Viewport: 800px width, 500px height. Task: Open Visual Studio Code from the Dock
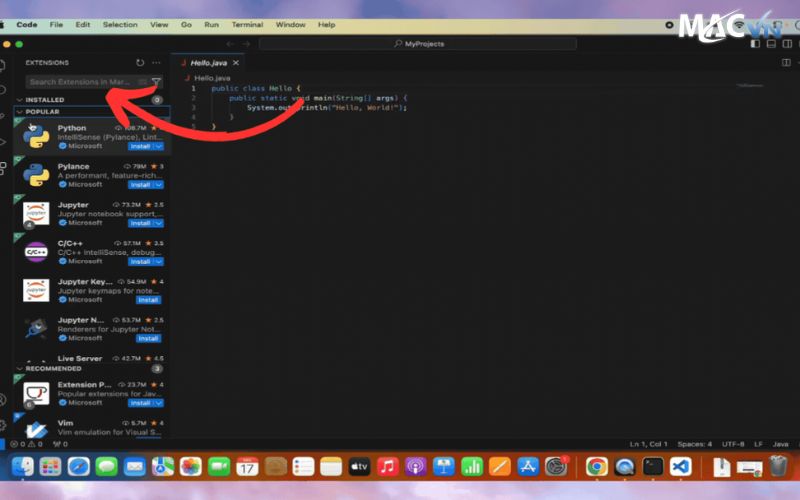click(681, 466)
